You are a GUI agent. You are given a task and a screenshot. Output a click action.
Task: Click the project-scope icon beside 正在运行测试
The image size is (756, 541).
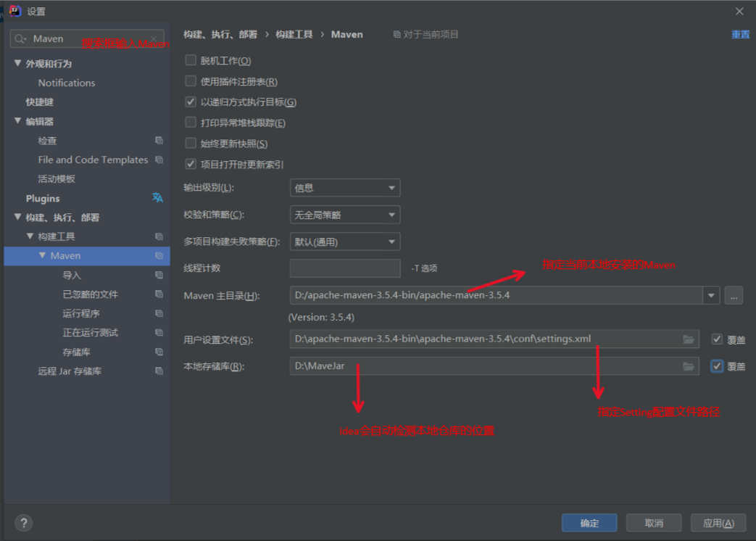tap(159, 332)
